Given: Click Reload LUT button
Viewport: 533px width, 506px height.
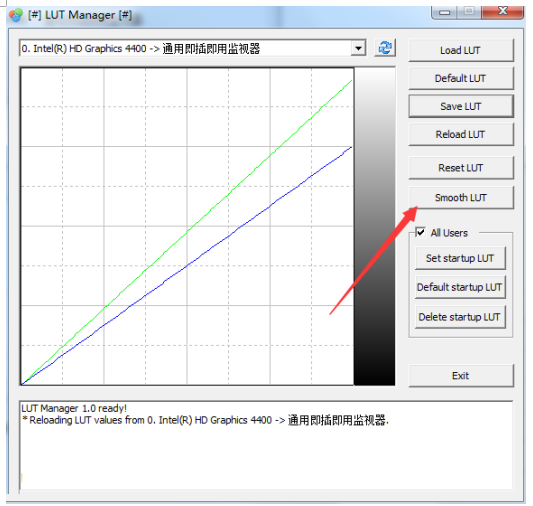Looking at the screenshot, I should 461,134.
